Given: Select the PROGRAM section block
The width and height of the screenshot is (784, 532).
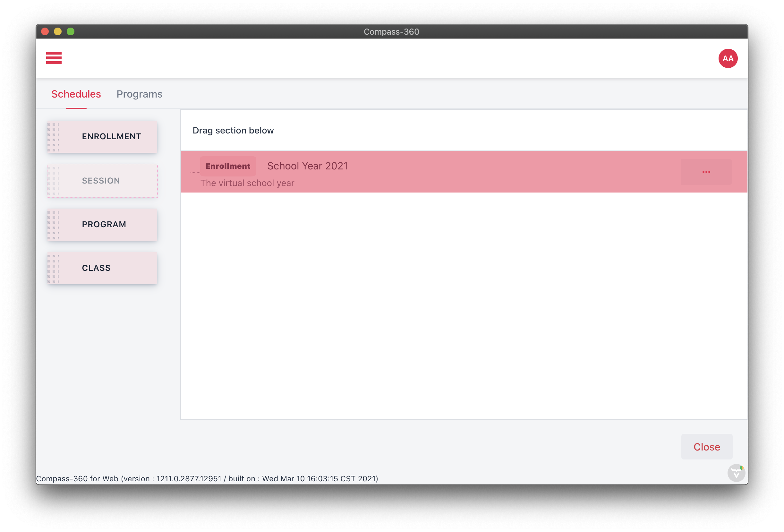Looking at the screenshot, I should coord(104,224).
